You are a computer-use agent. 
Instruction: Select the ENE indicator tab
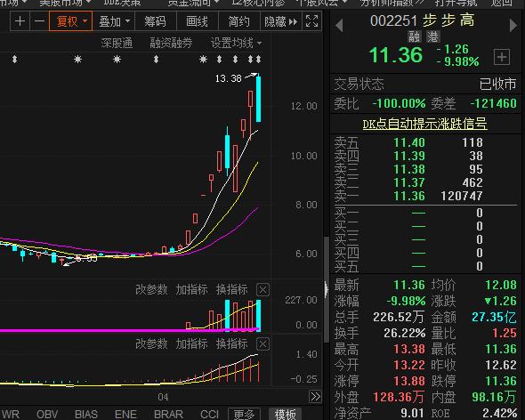125,415
